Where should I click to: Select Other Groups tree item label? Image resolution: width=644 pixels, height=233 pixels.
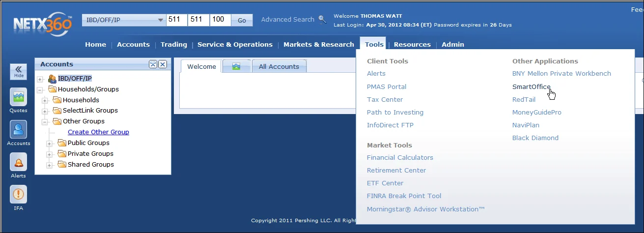[x=84, y=121]
